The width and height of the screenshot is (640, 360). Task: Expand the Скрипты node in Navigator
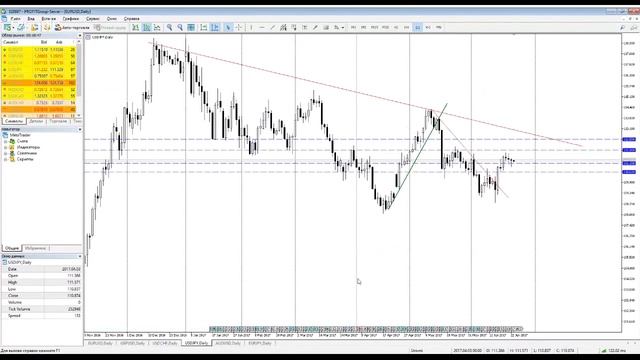click(x=6, y=159)
